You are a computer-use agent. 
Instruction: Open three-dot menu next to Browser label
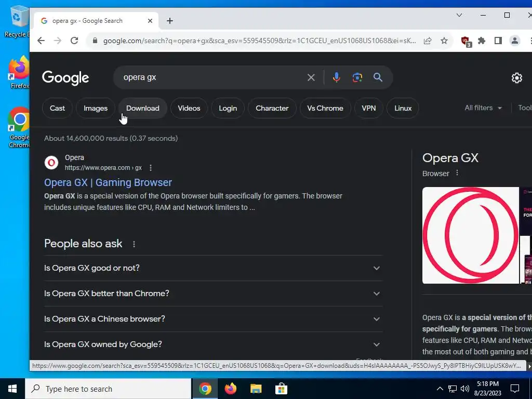[x=457, y=173]
